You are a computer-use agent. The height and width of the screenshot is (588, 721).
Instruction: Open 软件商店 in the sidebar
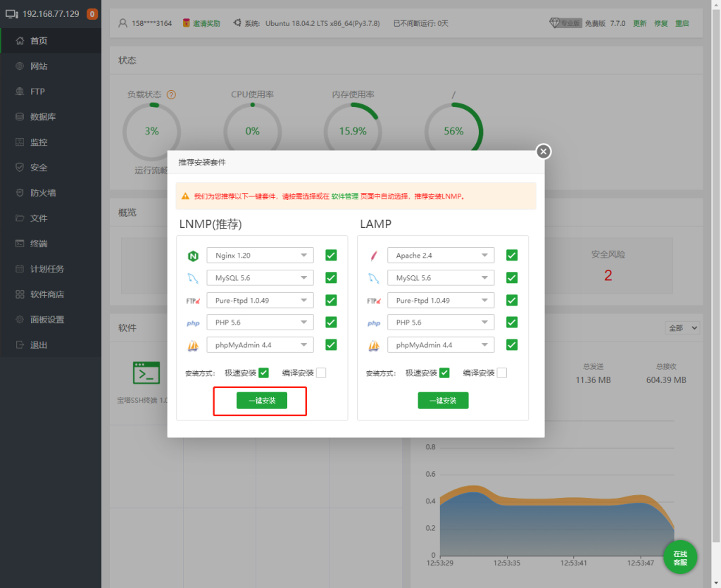[47, 294]
